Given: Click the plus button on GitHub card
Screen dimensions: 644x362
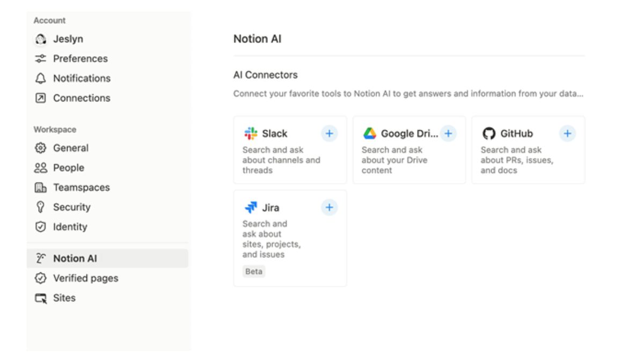Looking at the screenshot, I should coord(567,134).
